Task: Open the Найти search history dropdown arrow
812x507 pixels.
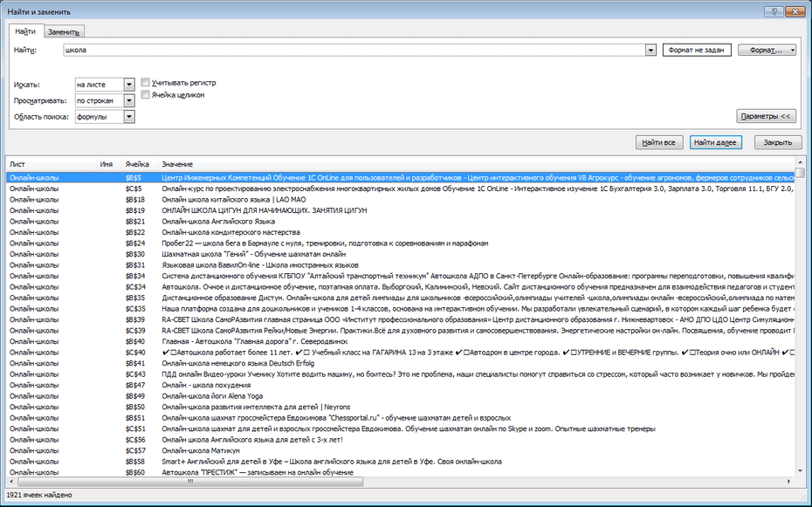Action: click(x=651, y=51)
